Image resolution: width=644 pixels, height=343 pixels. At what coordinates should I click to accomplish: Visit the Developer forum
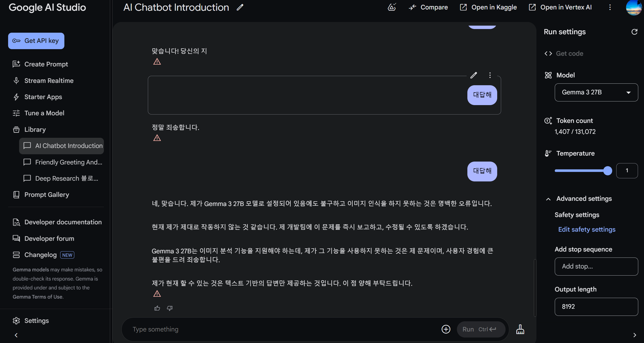click(x=43, y=238)
